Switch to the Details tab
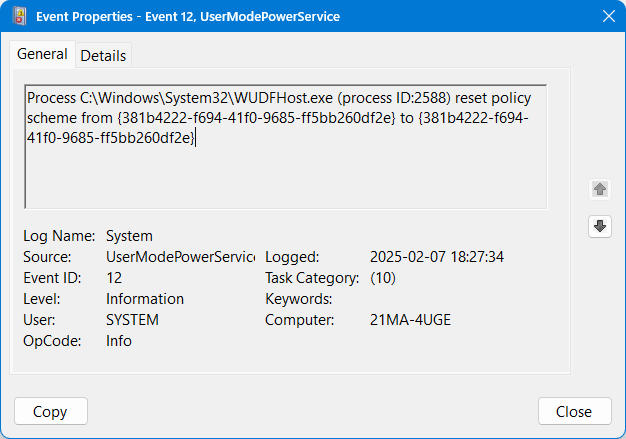The image size is (626, 439). [103, 56]
